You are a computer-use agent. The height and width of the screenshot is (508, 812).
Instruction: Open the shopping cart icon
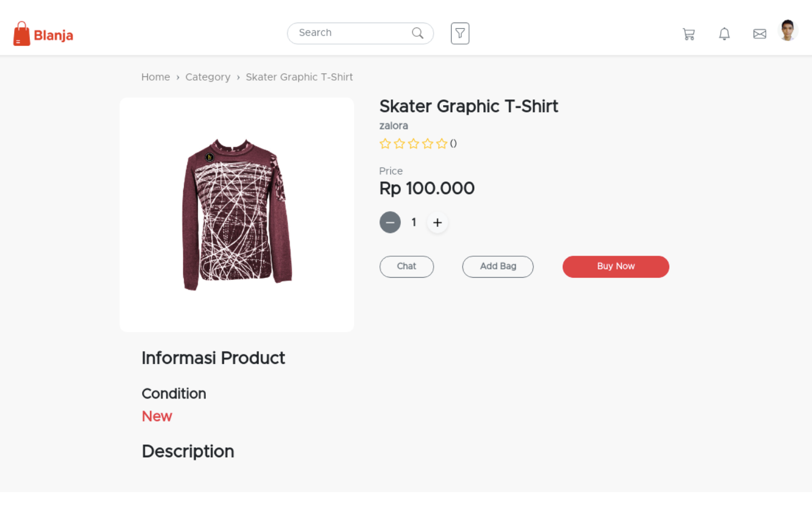point(689,34)
